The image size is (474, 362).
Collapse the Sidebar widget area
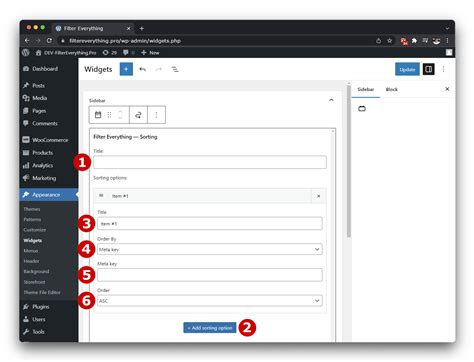(331, 100)
